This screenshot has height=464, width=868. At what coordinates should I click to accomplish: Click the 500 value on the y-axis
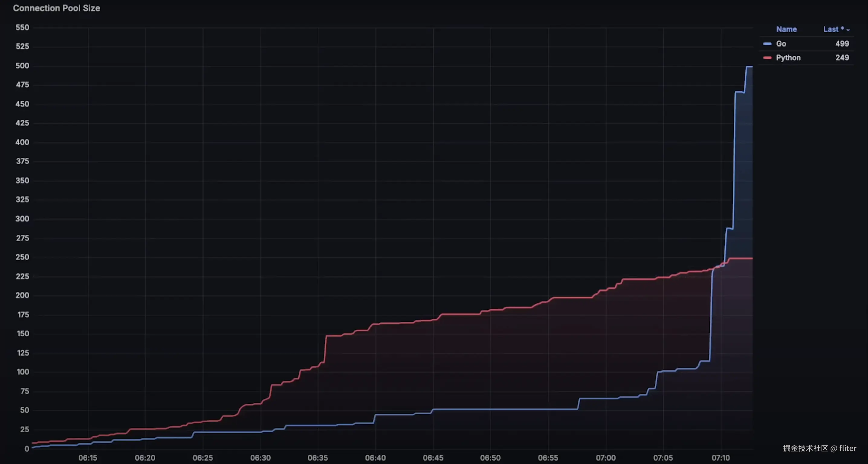[x=22, y=66]
